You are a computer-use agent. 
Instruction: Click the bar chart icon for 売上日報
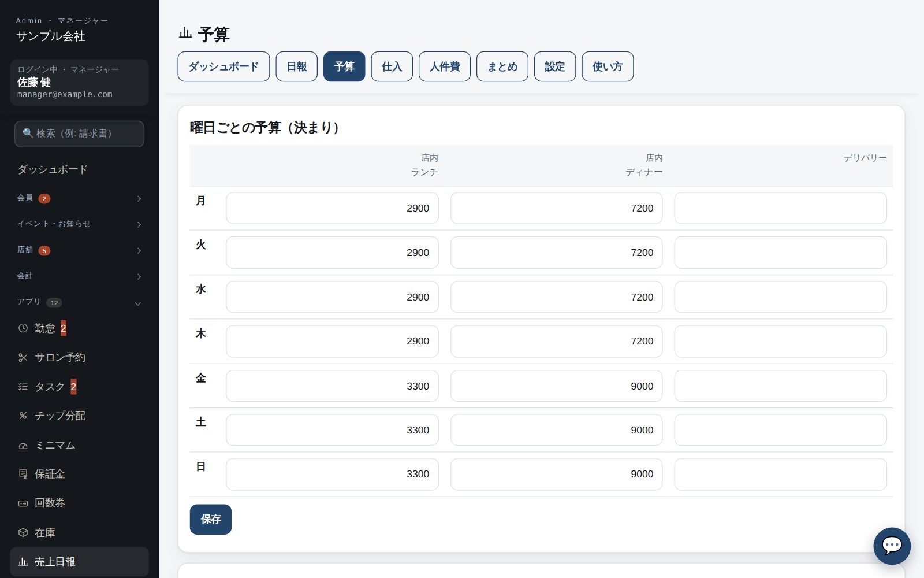23,562
